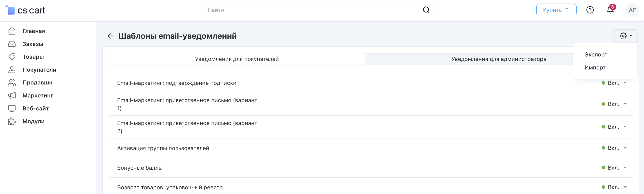Select Импорт from the gear menu

tap(595, 68)
